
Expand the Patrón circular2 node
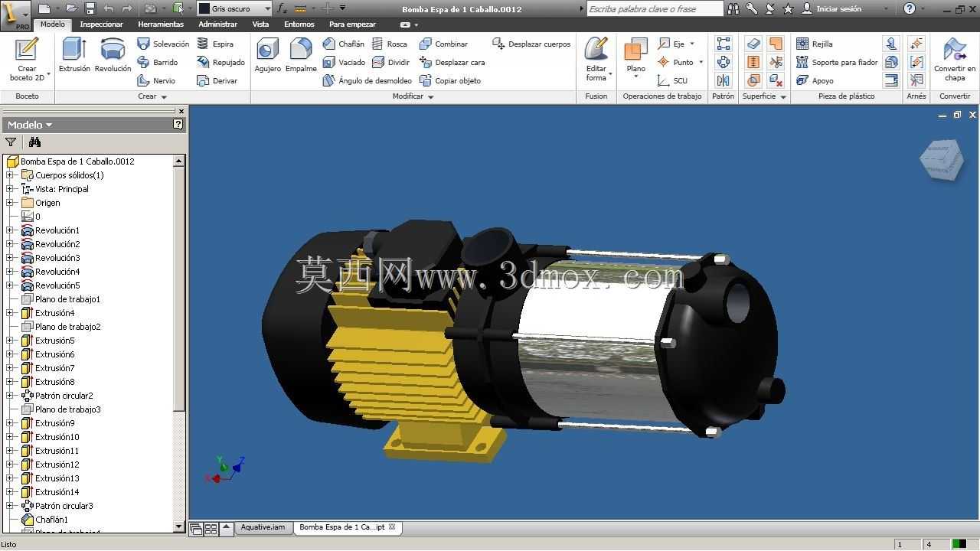tap(10, 396)
